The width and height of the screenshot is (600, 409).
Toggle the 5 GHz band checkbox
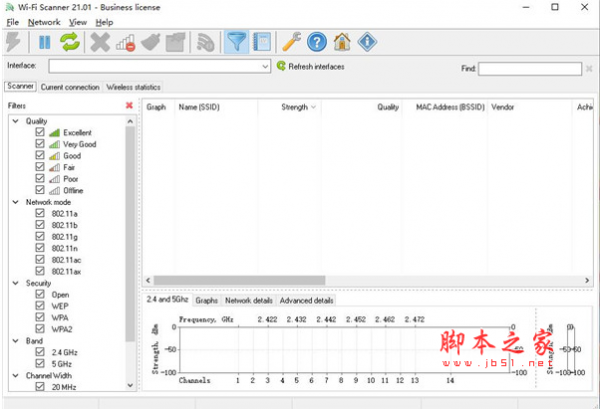(40, 363)
